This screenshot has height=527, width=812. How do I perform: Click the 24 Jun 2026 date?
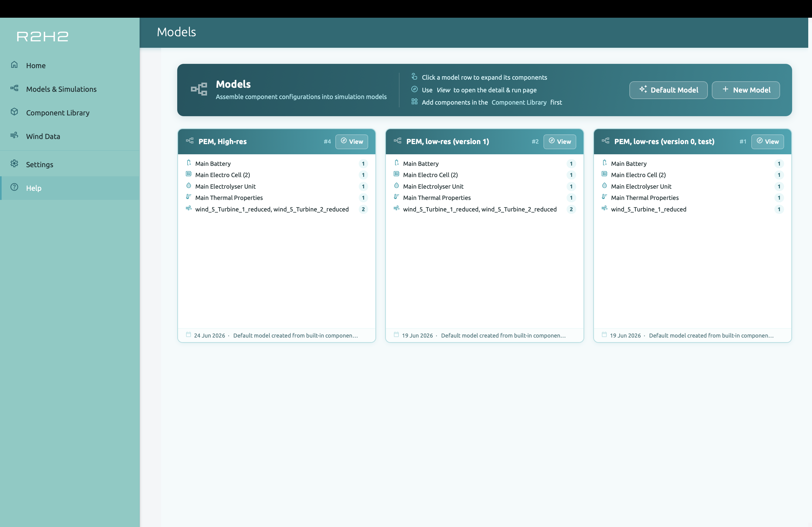click(x=209, y=335)
